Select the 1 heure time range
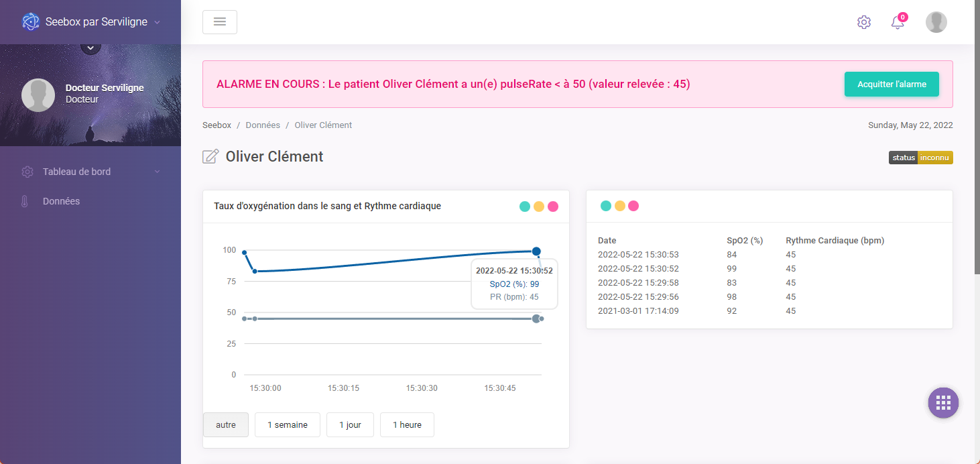The image size is (980, 464). point(407,424)
